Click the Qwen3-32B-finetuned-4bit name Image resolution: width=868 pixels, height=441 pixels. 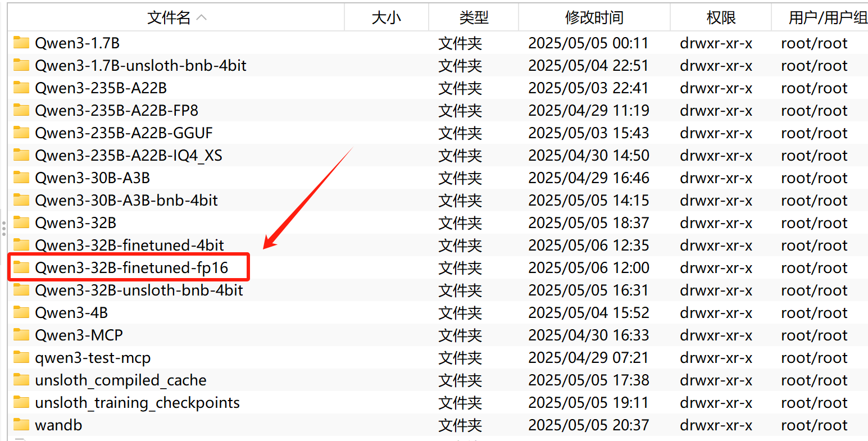[130, 245]
